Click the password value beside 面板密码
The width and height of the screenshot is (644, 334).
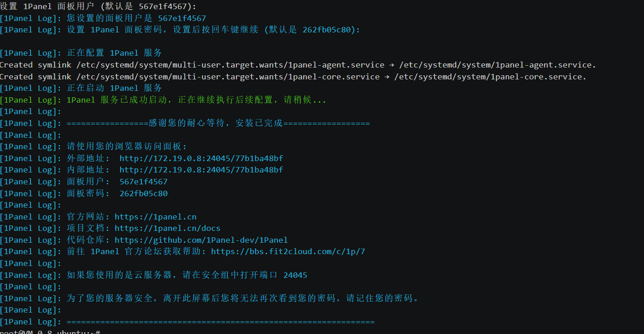[143, 193]
